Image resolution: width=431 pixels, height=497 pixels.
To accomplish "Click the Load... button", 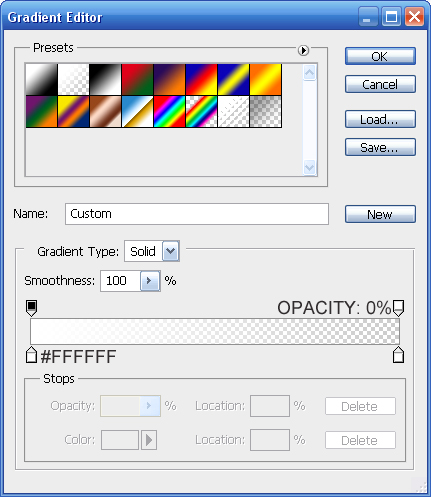I will pyautogui.click(x=380, y=119).
